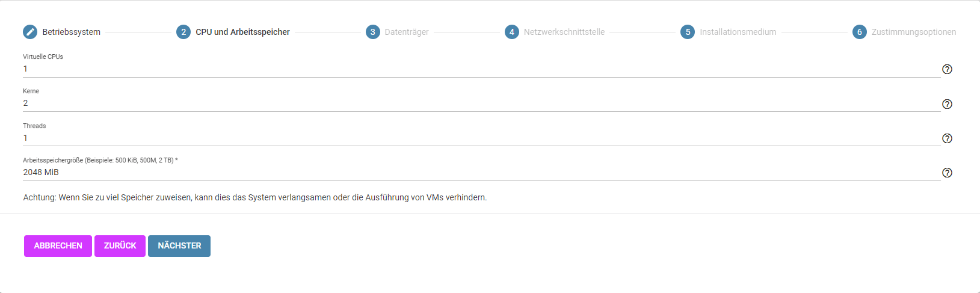Click step 6 number circle

pyautogui.click(x=860, y=32)
